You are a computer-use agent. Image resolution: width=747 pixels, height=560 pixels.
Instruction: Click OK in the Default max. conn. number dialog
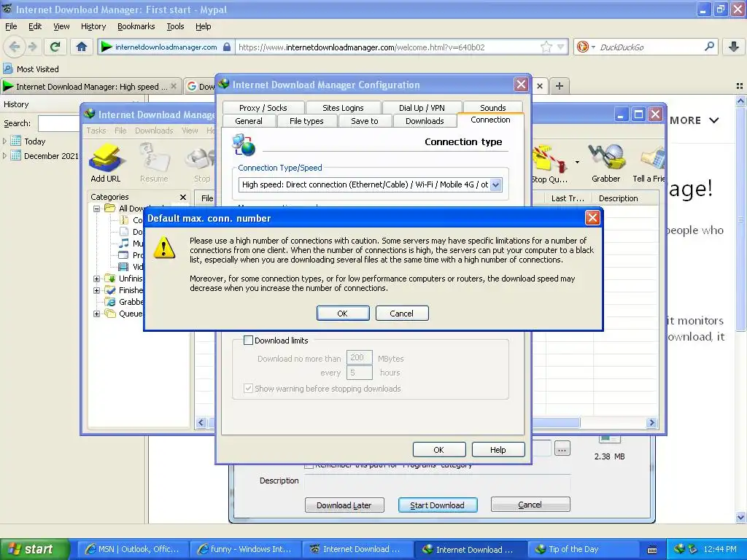[x=343, y=314]
